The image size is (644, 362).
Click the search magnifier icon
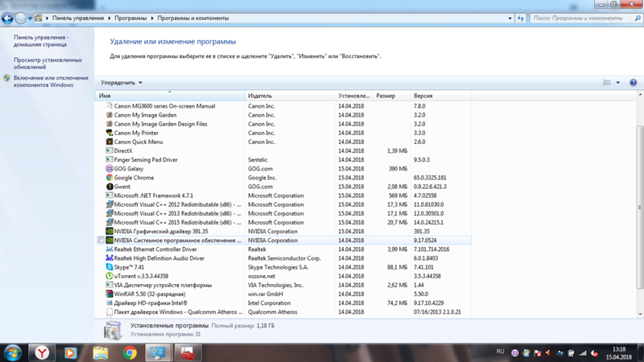pyautogui.click(x=638, y=18)
